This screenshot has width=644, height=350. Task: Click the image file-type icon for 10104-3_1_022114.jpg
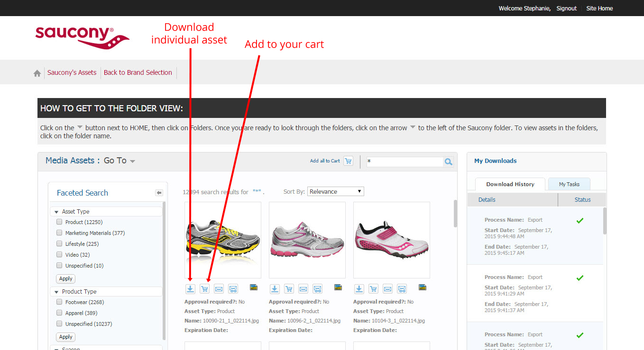point(423,287)
